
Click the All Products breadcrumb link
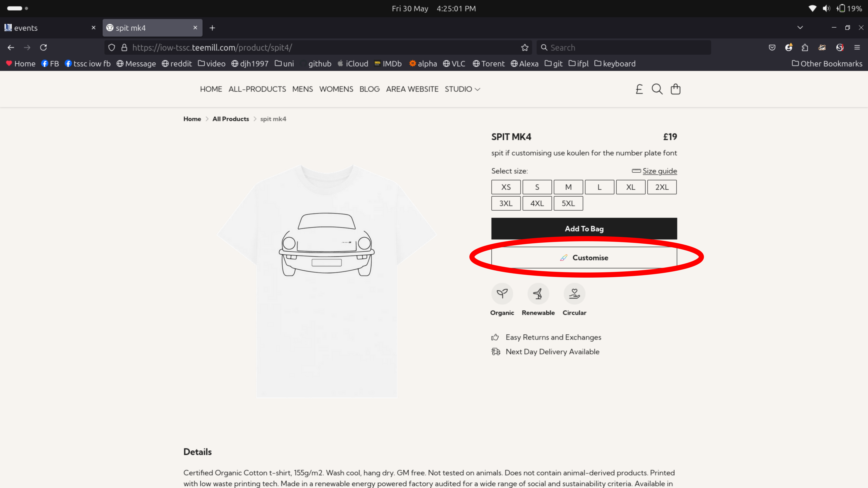click(x=231, y=119)
